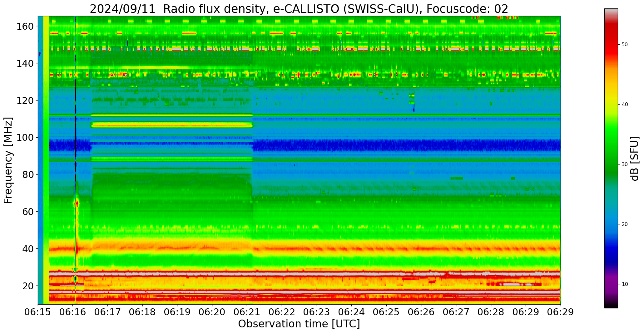Screen dimensions: 644x333
Task: Click the 06:25 time tick label
Action: pyautogui.click(x=386, y=312)
